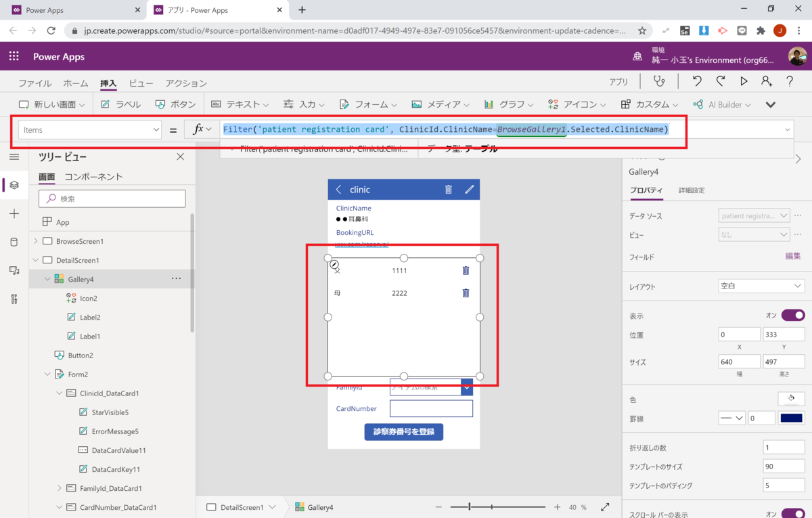
Task: Select Button2 in tree view
Action: [x=81, y=355]
